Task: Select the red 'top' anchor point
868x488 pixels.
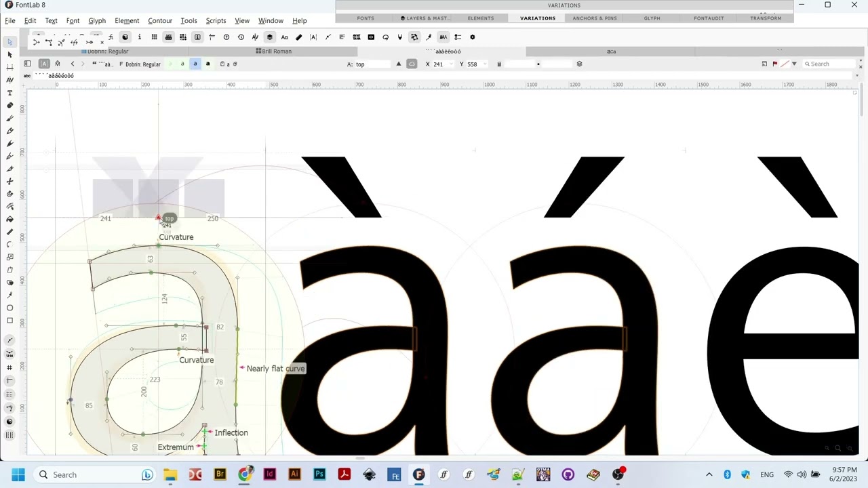Action: [159, 218]
